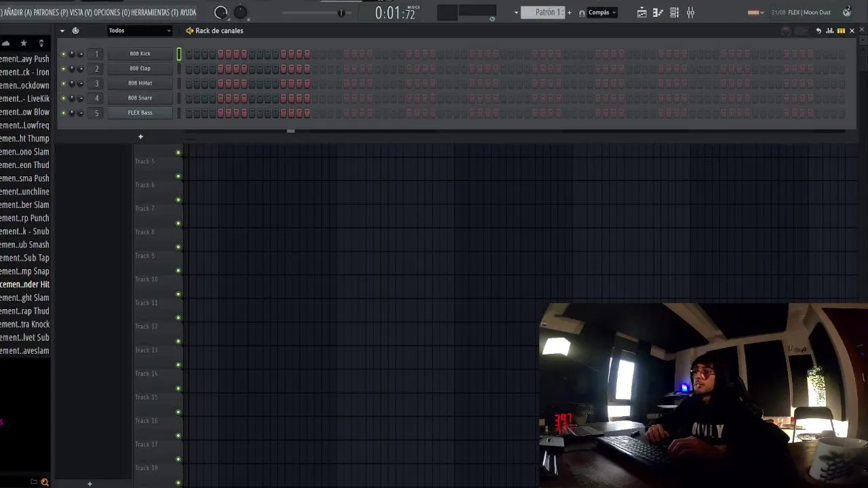Select the 808 Clap channel button

140,68
